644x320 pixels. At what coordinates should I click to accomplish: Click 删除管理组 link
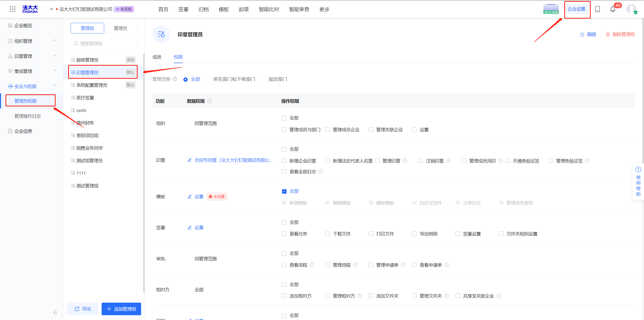point(620,34)
